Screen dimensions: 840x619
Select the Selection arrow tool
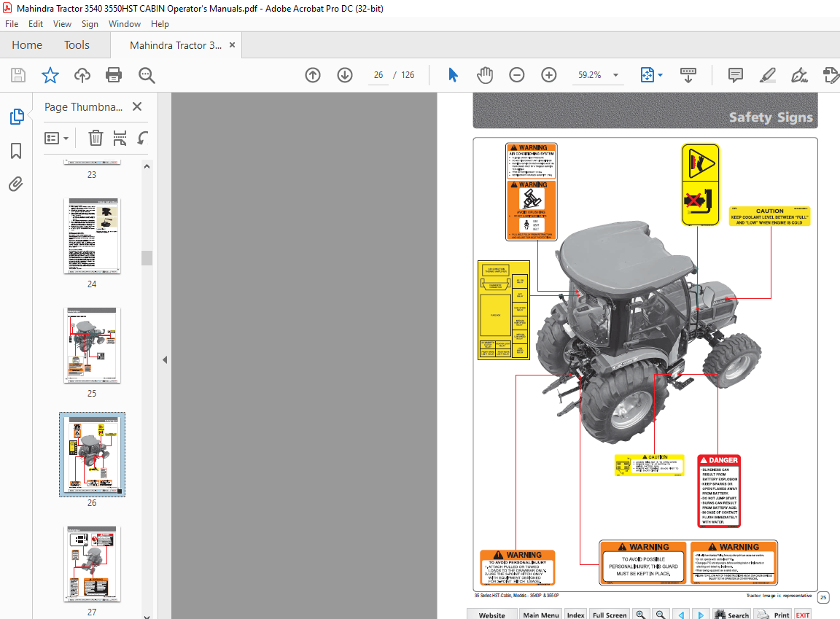pos(453,74)
